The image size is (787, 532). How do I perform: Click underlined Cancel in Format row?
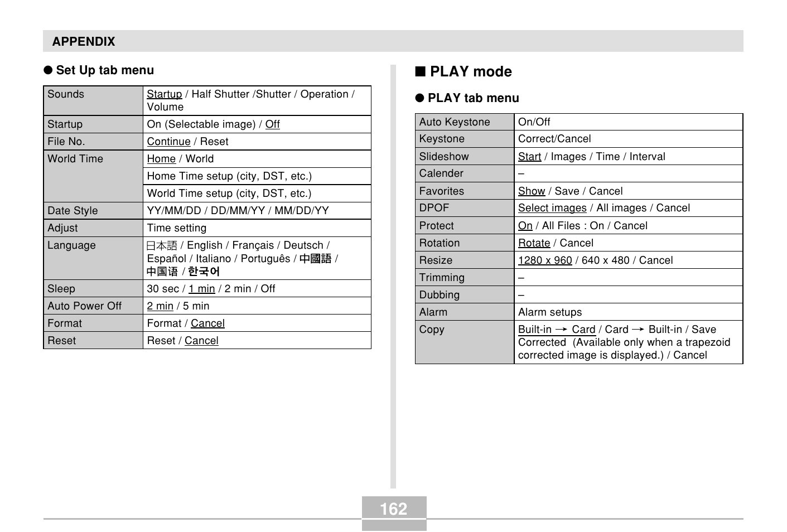pyautogui.click(x=207, y=323)
